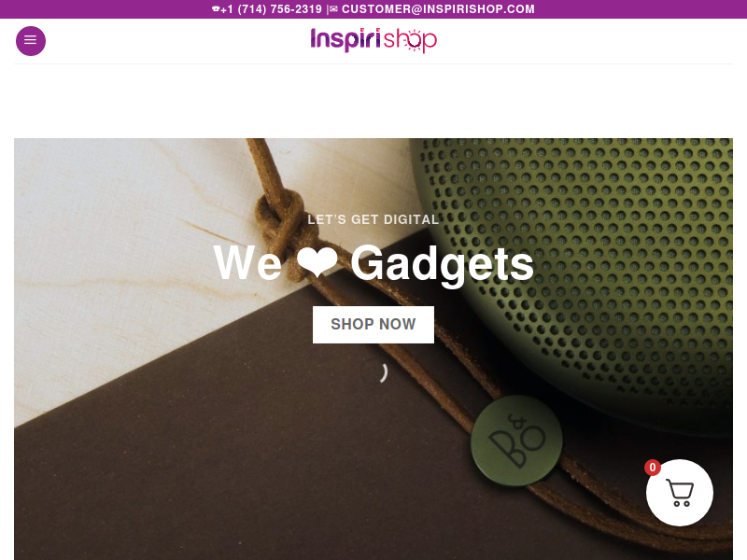Image resolution: width=747 pixels, height=560 pixels.
Task: Click the Inspirishop logo to go home
Action: [373, 40]
